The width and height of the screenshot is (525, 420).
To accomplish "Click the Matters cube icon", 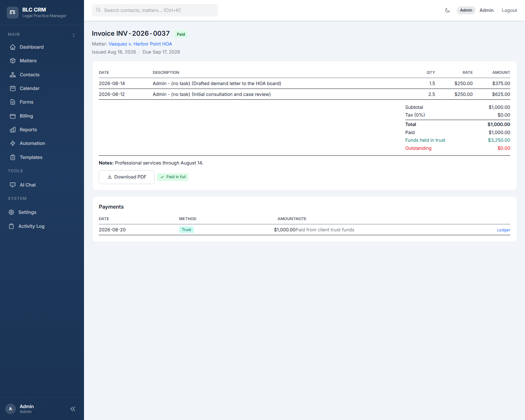I will click(13, 61).
